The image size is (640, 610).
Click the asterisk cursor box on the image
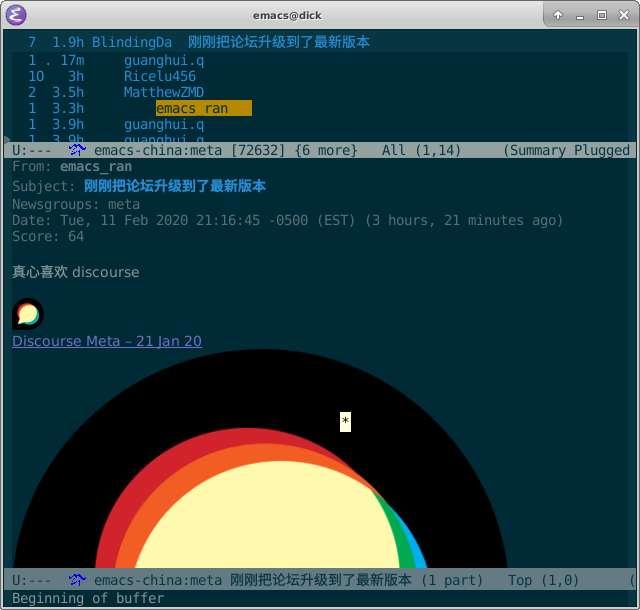(345, 422)
